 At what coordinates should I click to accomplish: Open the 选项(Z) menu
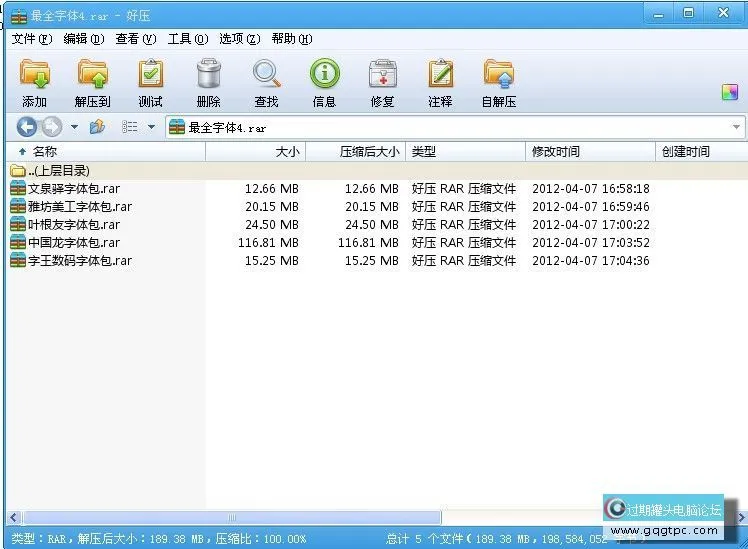tap(239, 39)
